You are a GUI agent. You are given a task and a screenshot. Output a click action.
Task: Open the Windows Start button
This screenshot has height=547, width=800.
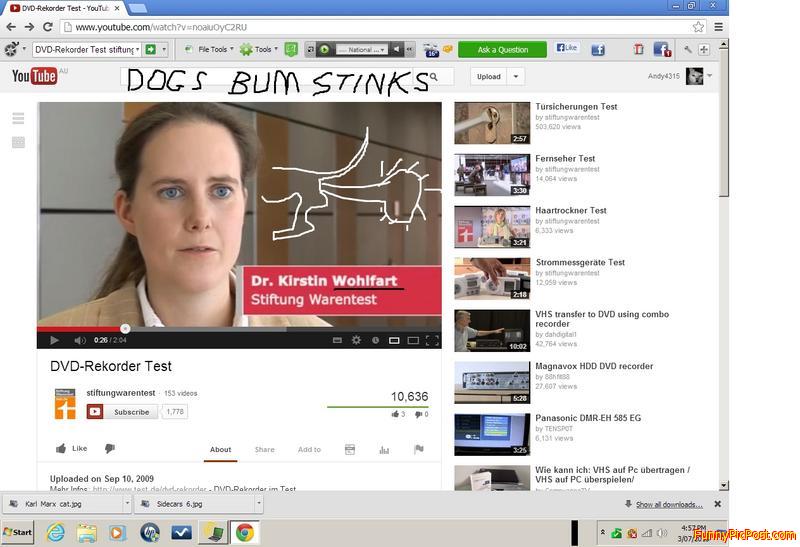[18, 532]
